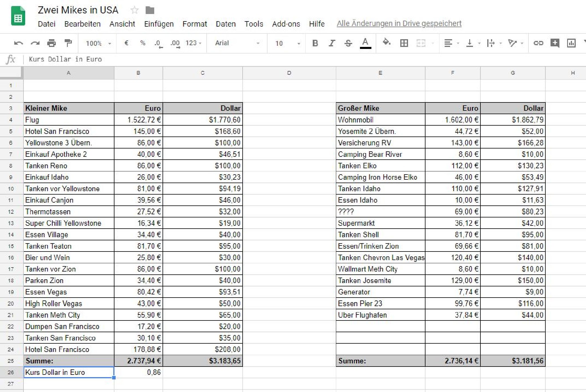This screenshot has height=392, width=586.
Task: Click the '????' cell
Action: 381,212
